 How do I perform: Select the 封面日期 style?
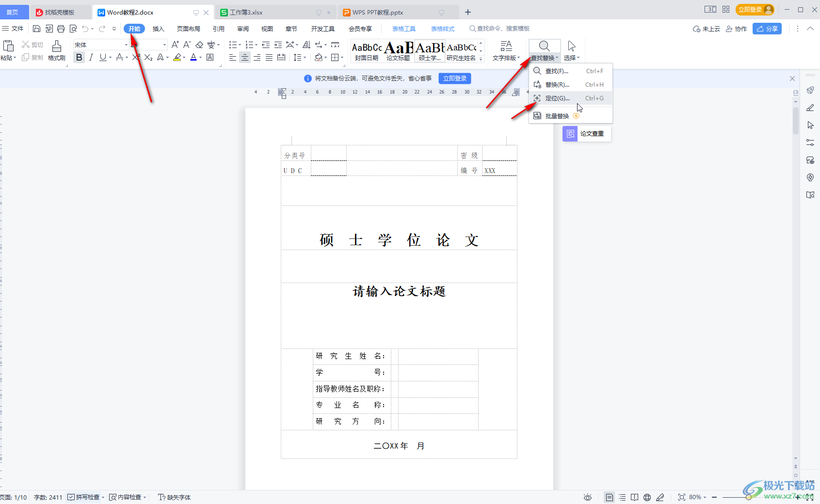tap(367, 51)
